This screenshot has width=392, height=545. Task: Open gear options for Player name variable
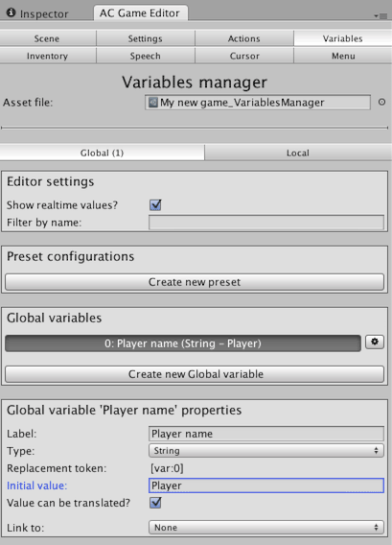(x=375, y=342)
